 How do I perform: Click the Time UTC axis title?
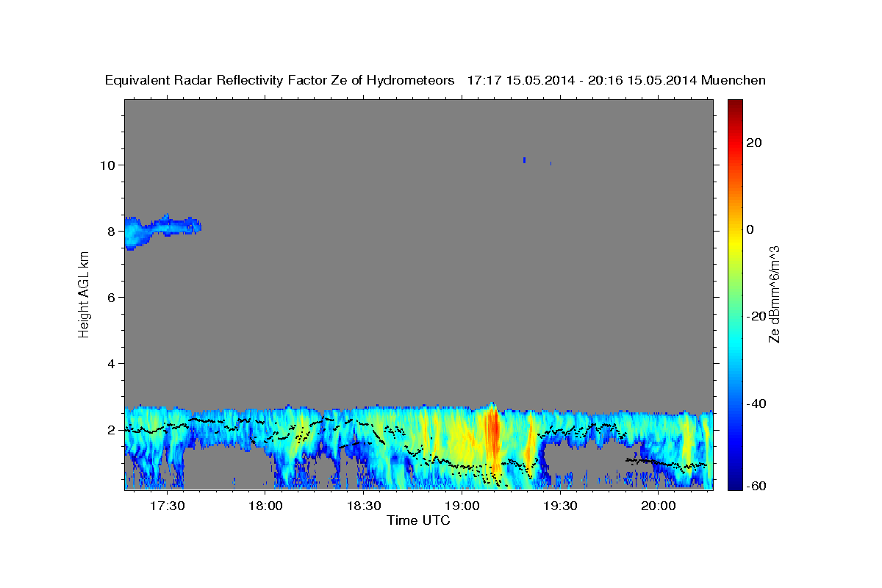point(418,520)
